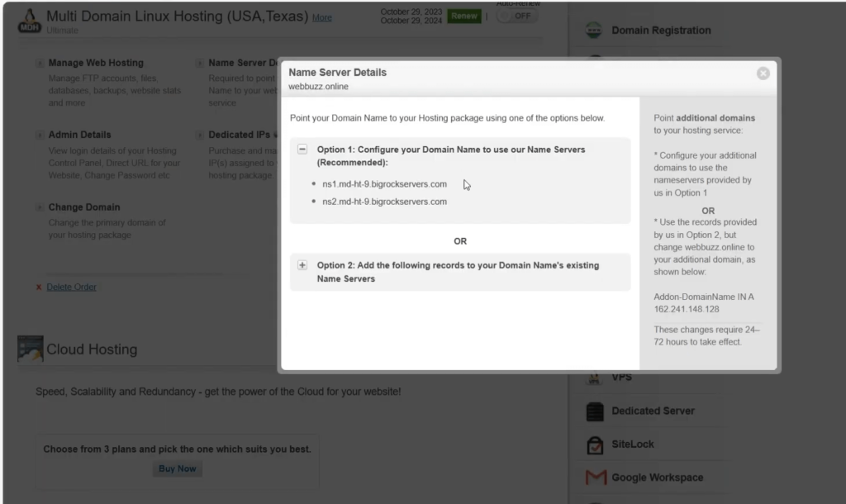This screenshot has width=846, height=504.
Task: Click the Cloud Hosting heading
Action: [x=92, y=349]
